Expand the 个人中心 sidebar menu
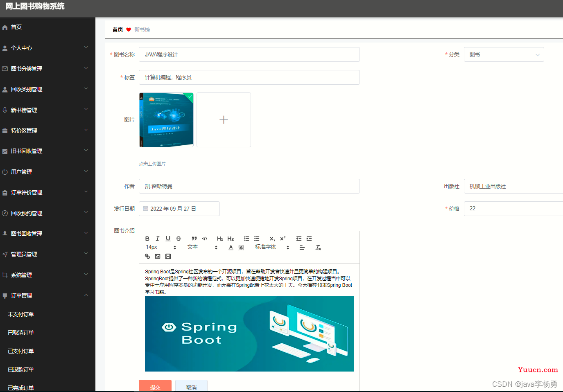The height and width of the screenshot is (392, 563). click(47, 48)
